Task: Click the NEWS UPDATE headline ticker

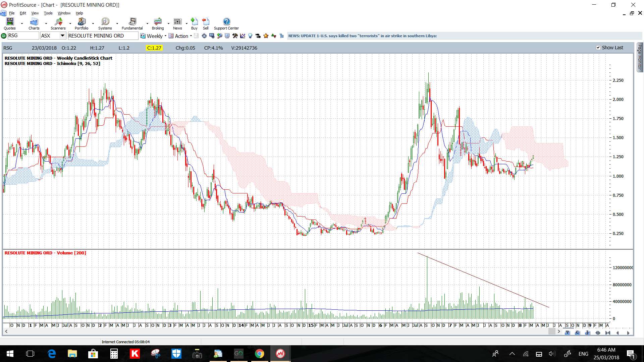Action: [362, 36]
